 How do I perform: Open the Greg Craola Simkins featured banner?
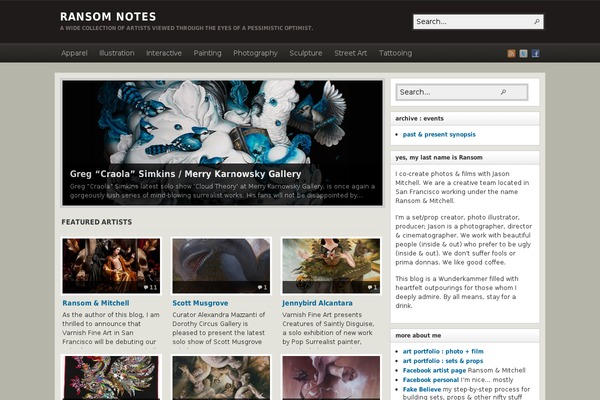click(x=222, y=143)
